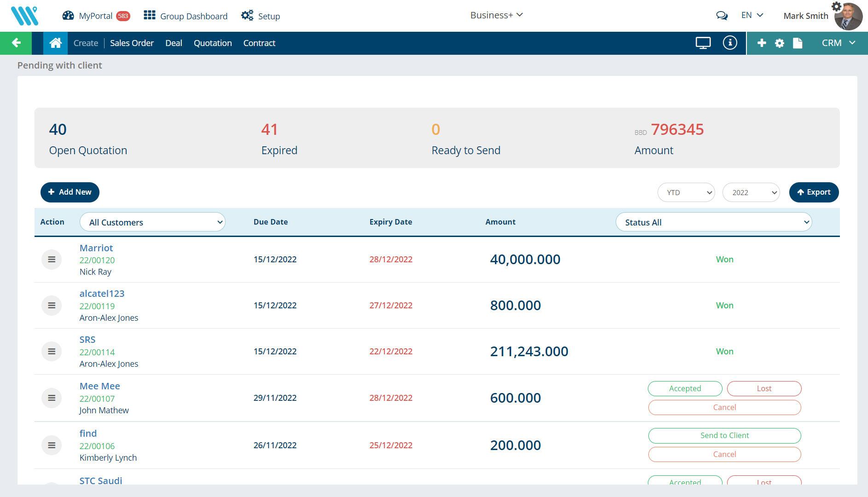Open the chat messages icon
This screenshot has width=868, height=497.
click(x=722, y=16)
